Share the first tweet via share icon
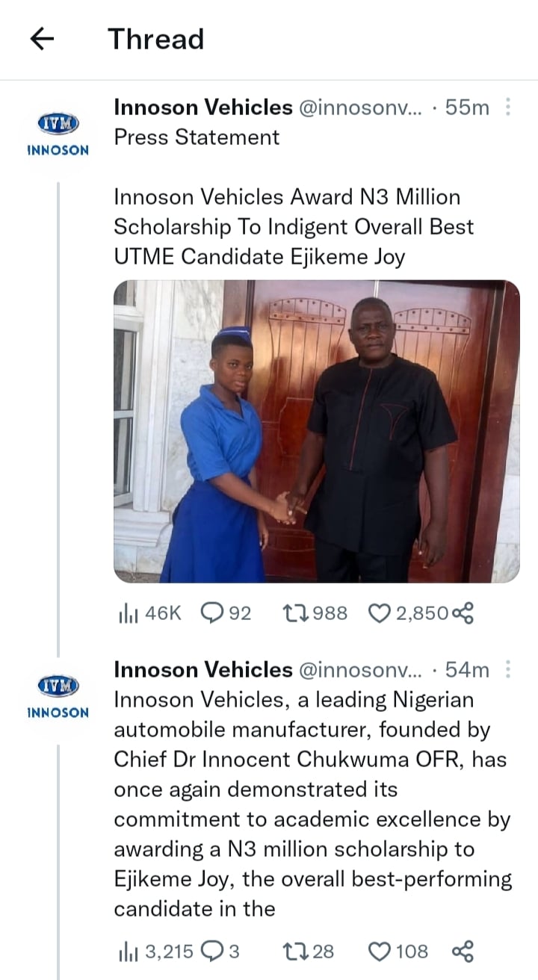Screen dimensions: 538x980 click(463, 613)
